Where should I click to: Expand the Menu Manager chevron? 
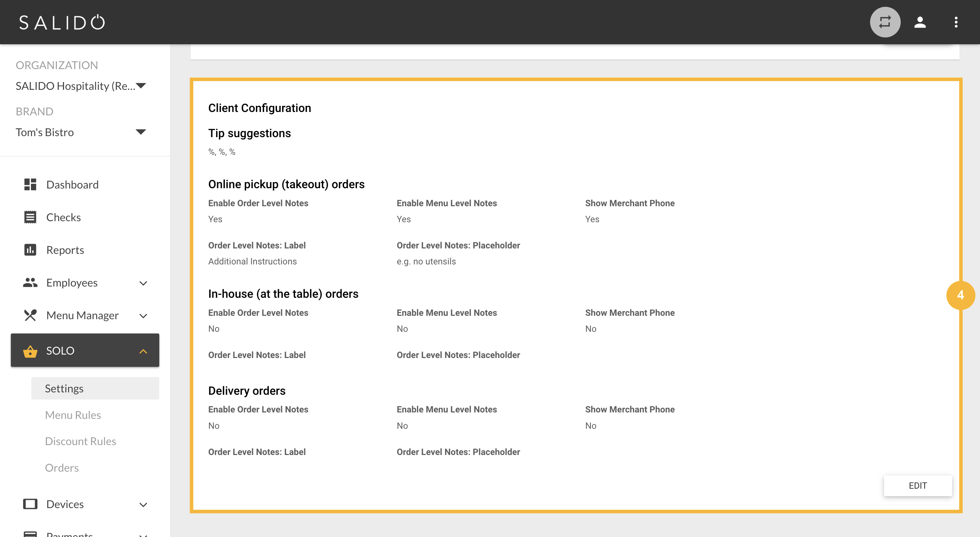[x=143, y=316]
